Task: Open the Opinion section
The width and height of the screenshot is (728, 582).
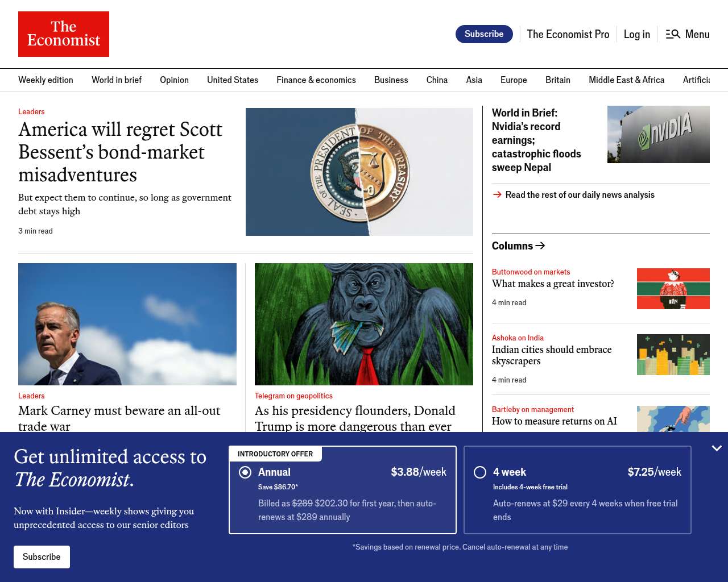Action: pyautogui.click(x=174, y=80)
